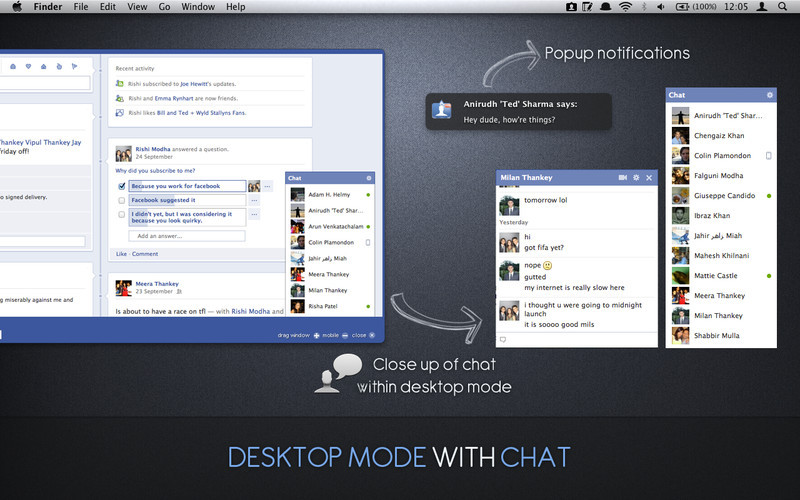
Task: Open the Finder menu
Action: pyautogui.click(x=48, y=7)
